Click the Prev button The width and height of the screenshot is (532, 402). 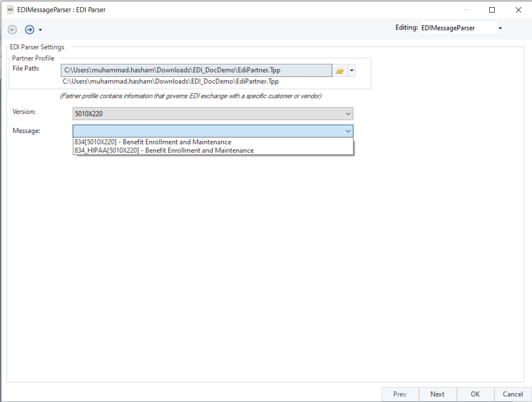coord(400,394)
